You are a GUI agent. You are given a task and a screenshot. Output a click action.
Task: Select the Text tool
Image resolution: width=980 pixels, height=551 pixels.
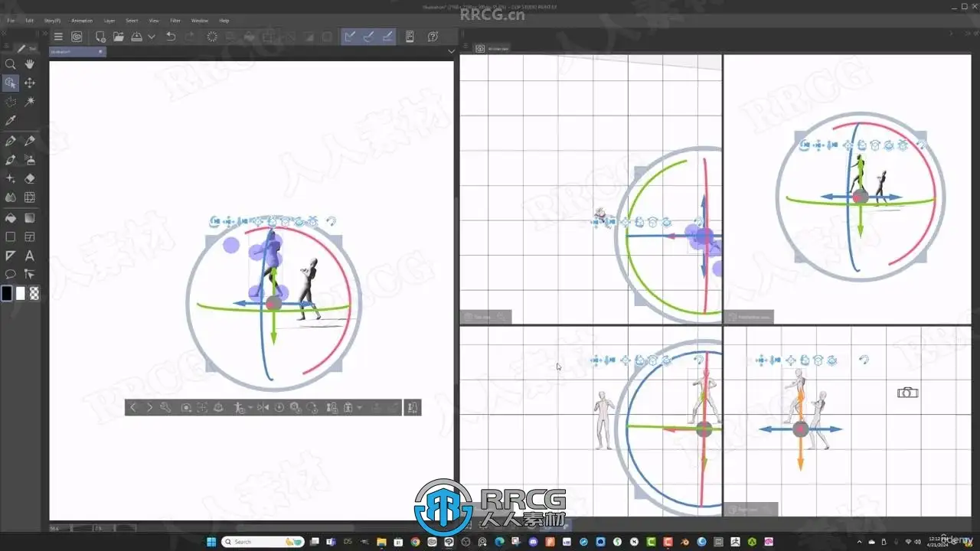(30, 256)
